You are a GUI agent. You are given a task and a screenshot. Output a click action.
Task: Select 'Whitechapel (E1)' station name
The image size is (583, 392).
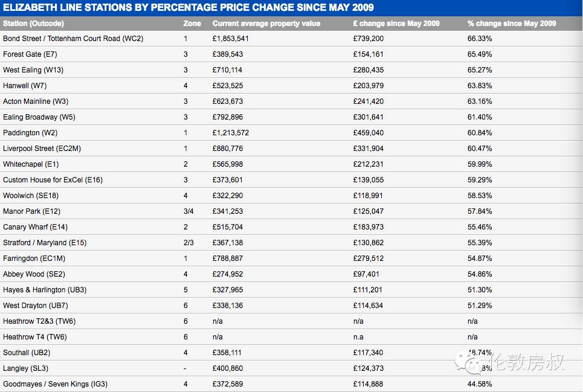click(31, 164)
